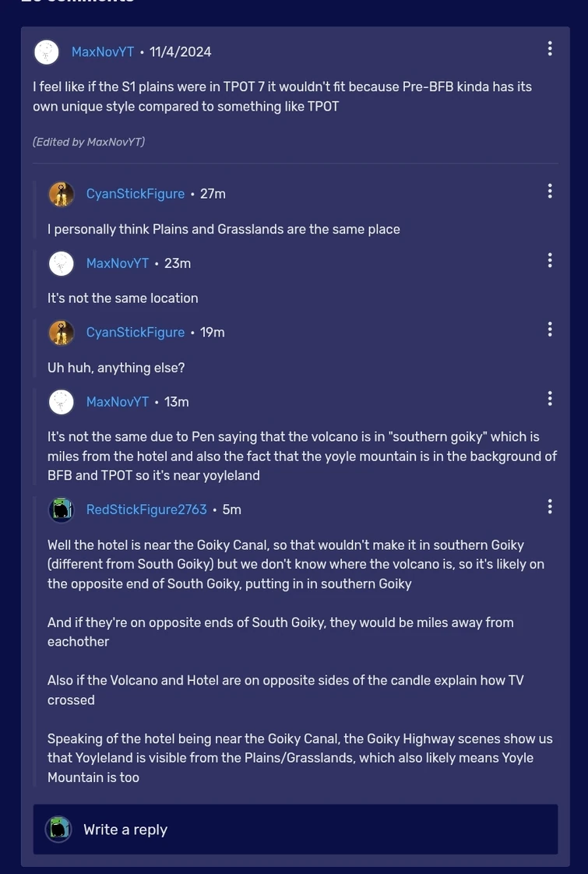Screen dimensions: 588x874
Task: Visit CyanStickFigure's profile
Action: (135, 193)
